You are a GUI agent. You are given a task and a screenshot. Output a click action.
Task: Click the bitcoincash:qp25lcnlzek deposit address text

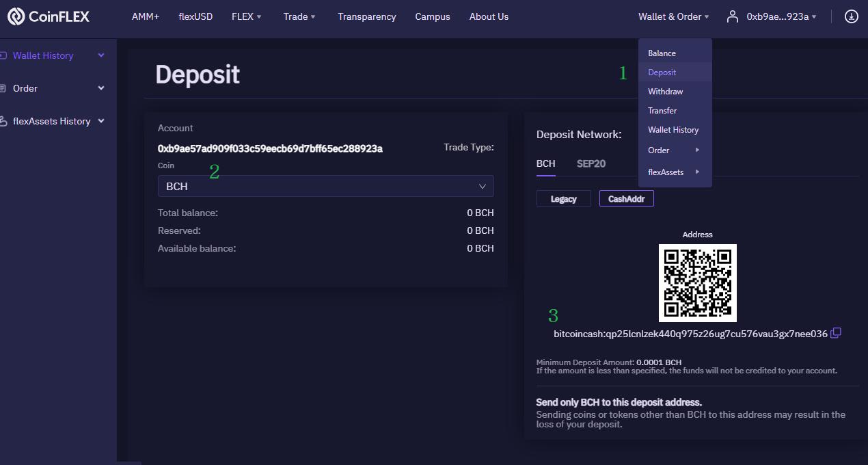tap(690, 334)
